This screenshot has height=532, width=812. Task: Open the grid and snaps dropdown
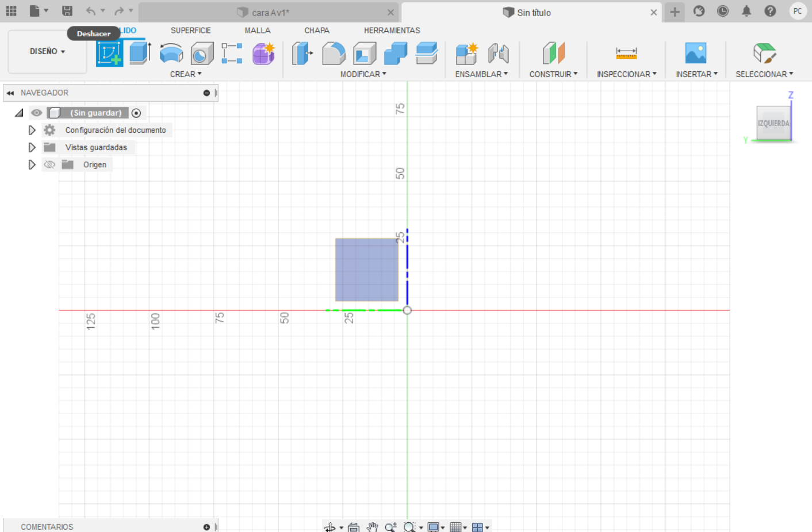pos(458,527)
